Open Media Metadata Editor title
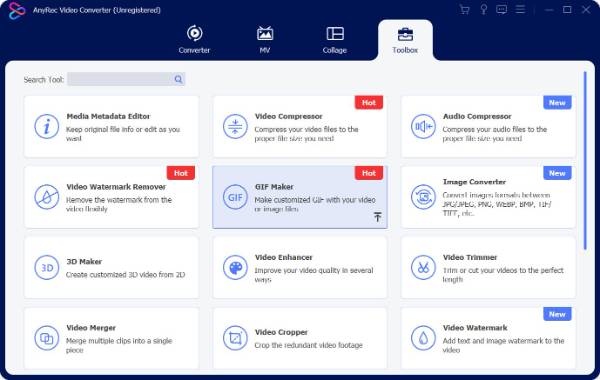600x380 pixels. click(x=108, y=116)
